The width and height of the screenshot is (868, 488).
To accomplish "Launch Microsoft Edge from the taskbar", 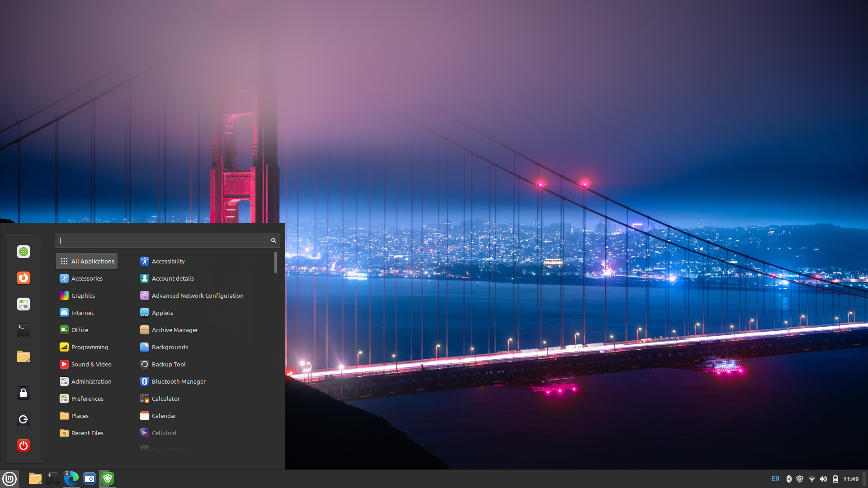I will (71, 479).
